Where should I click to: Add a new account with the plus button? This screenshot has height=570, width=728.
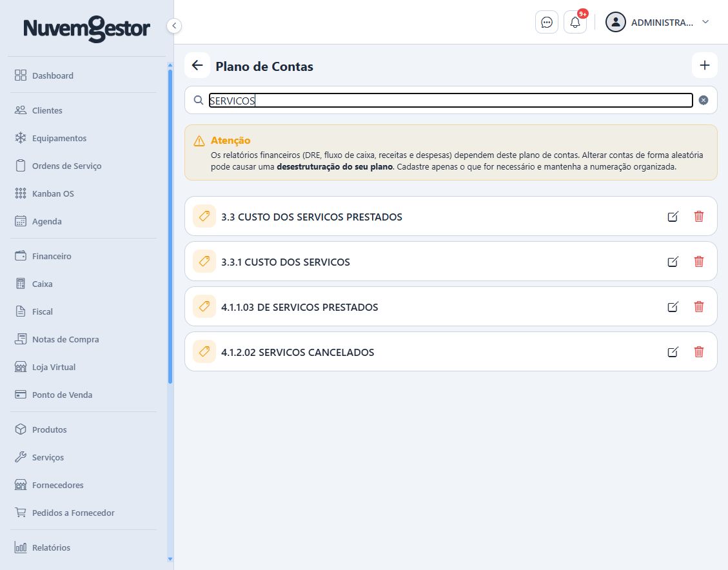click(704, 66)
